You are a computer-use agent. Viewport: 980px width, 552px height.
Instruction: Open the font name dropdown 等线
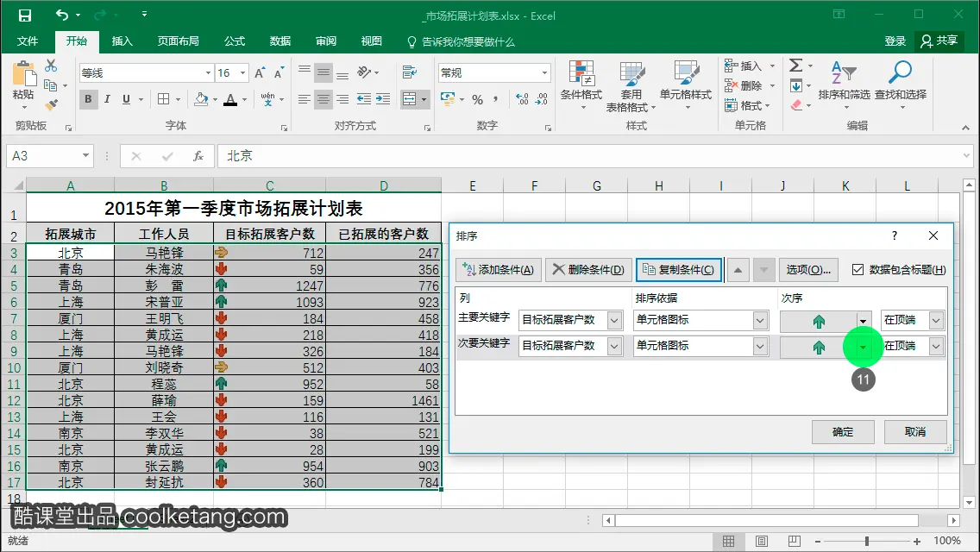tap(208, 73)
